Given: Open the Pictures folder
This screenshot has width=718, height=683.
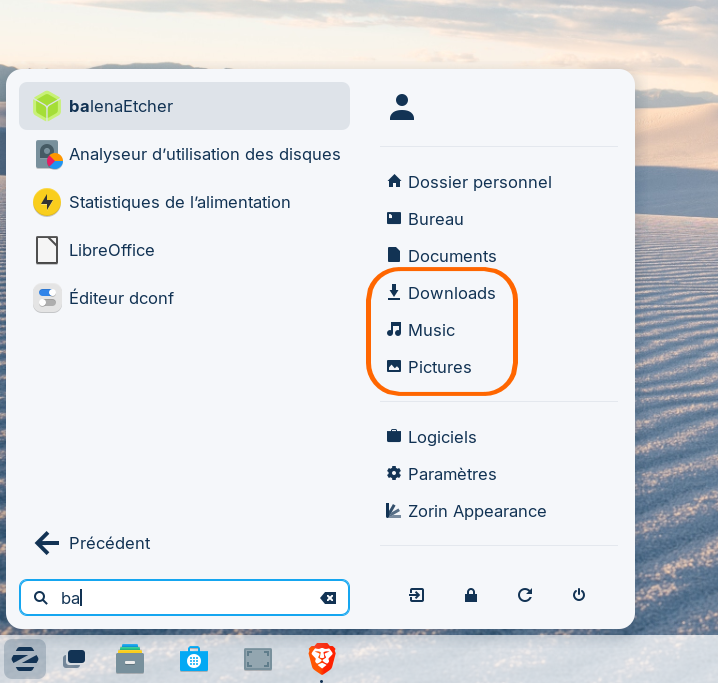Looking at the screenshot, I should 429,367.
